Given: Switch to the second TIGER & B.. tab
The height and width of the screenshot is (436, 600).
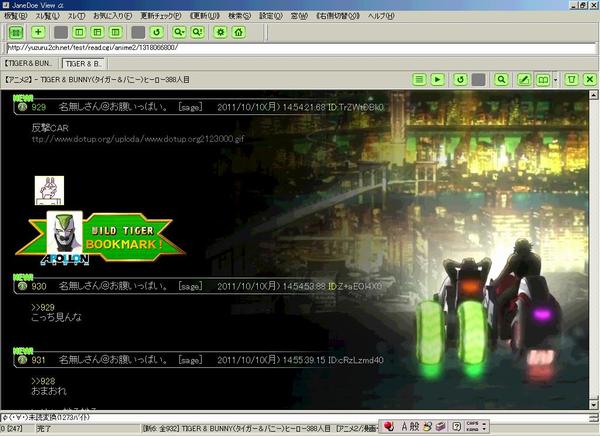Looking at the screenshot, I should click(83, 64).
